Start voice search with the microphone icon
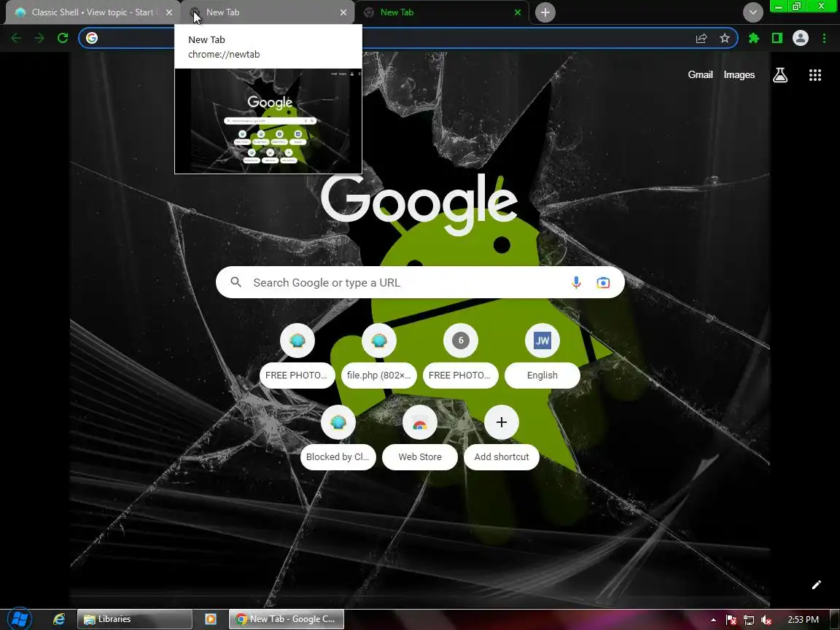The height and width of the screenshot is (630, 840). coord(576,282)
